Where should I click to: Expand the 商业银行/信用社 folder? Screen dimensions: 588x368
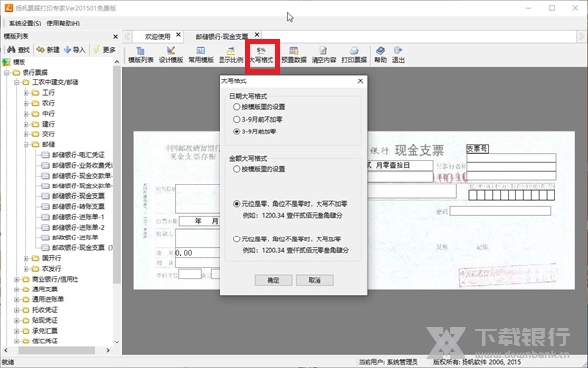[16, 279]
